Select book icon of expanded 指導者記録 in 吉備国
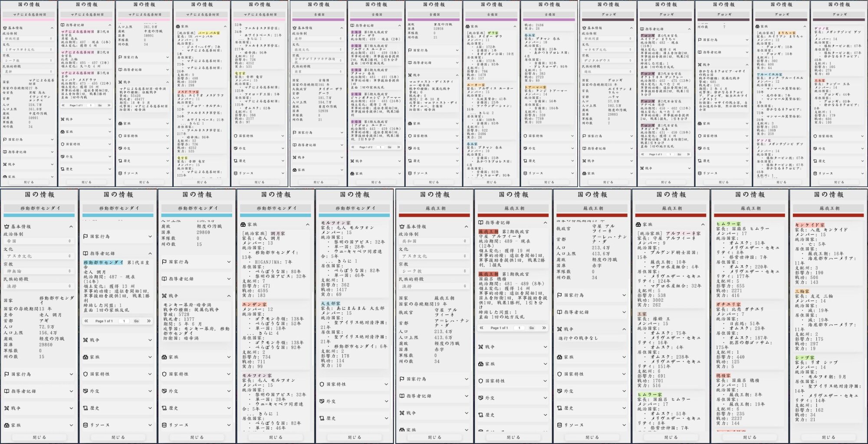 [x=352, y=26]
